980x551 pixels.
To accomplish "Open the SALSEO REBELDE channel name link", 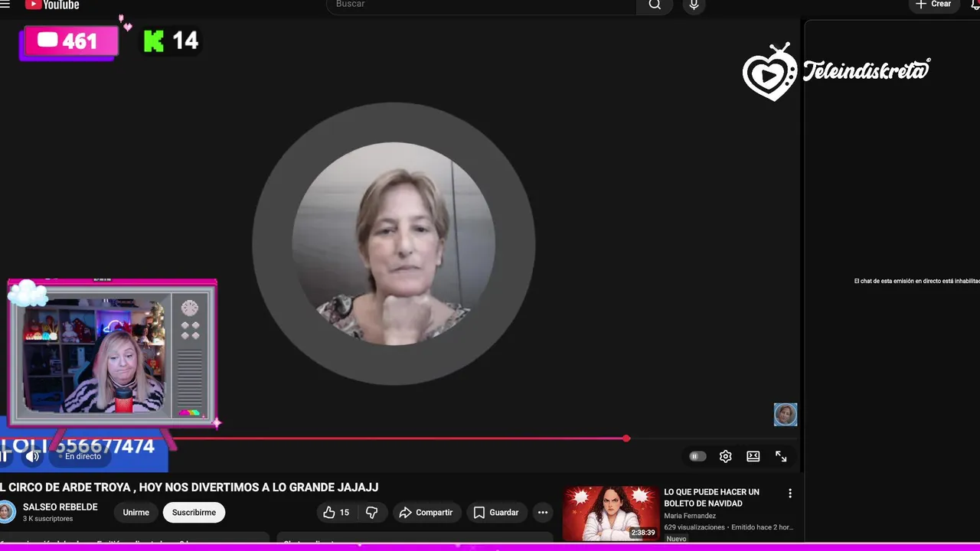I will click(x=60, y=507).
